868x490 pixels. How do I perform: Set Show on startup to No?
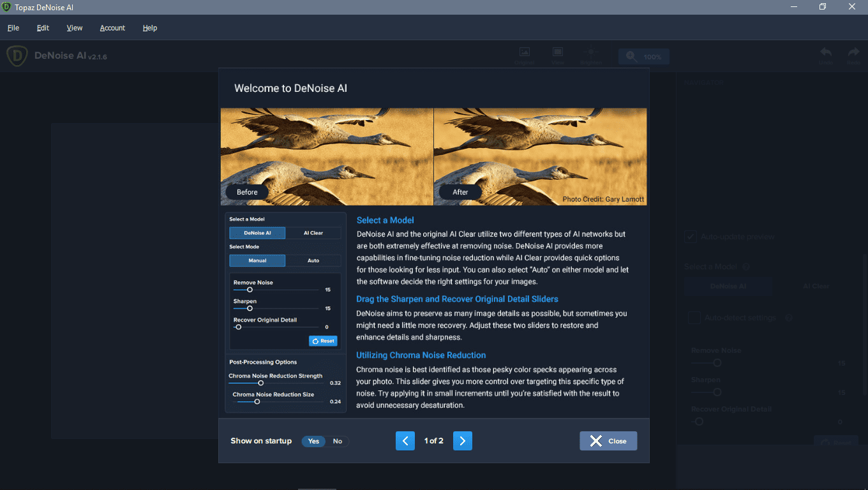click(338, 441)
